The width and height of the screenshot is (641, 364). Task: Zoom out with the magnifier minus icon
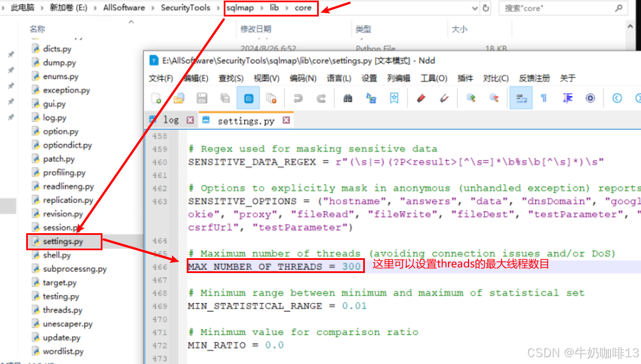(494, 98)
